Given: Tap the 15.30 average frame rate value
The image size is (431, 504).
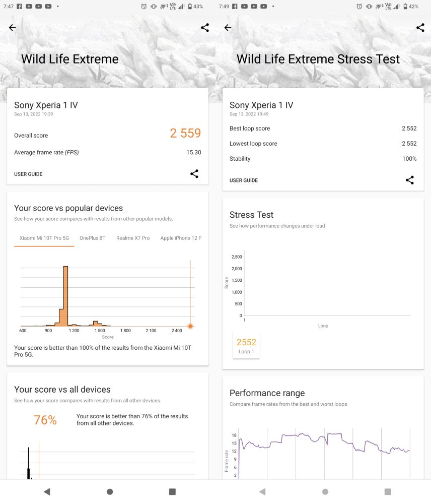Looking at the screenshot, I should point(194,152).
